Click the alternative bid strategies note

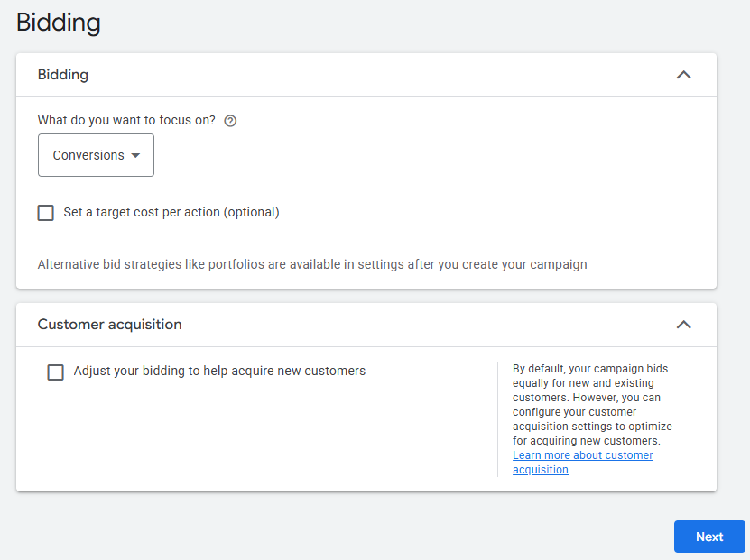[x=312, y=264]
